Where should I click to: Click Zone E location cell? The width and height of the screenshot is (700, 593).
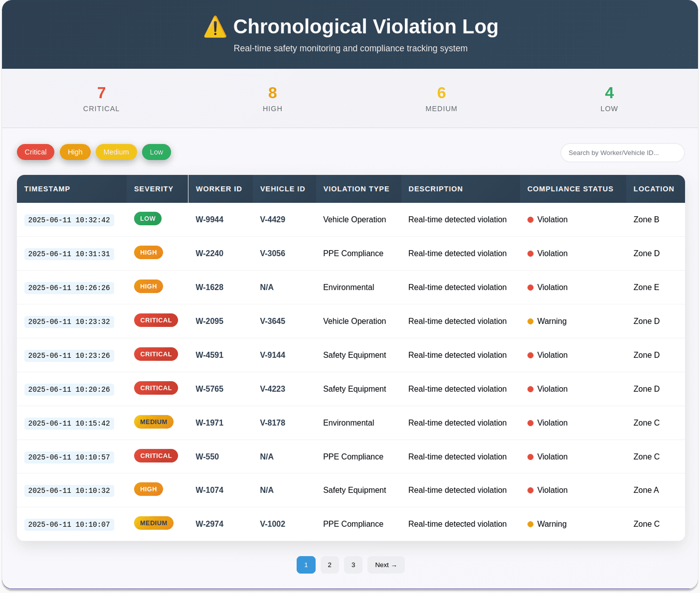pos(646,288)
